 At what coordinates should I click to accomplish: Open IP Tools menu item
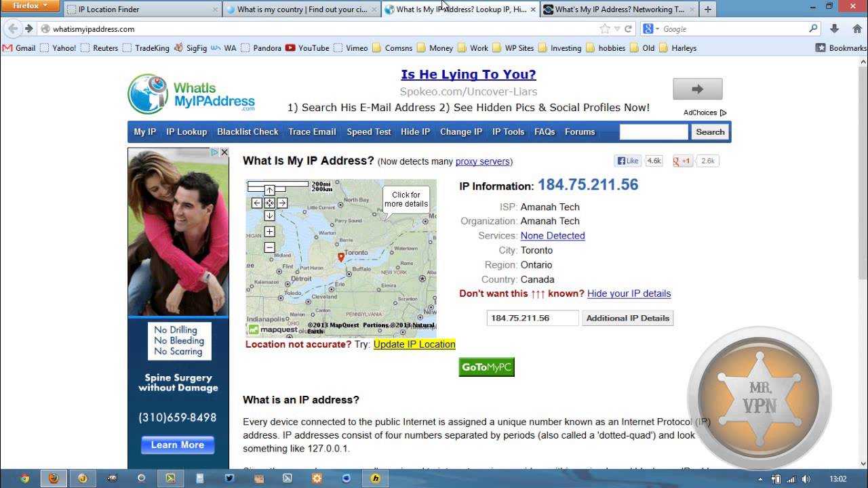click(508, 132)
